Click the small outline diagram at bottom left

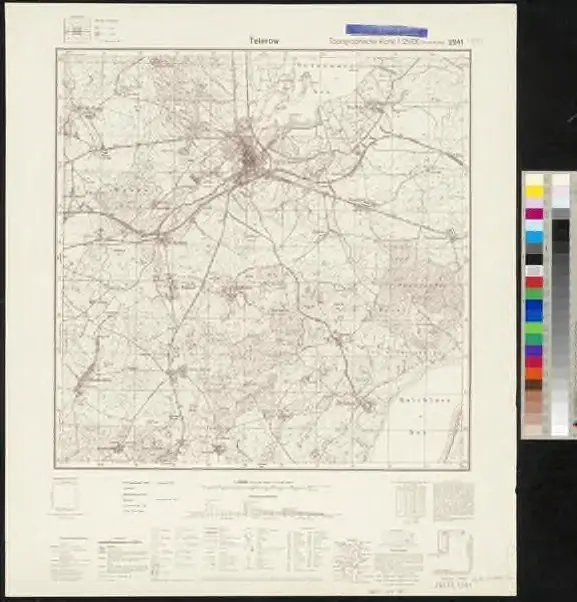point(64,496)
